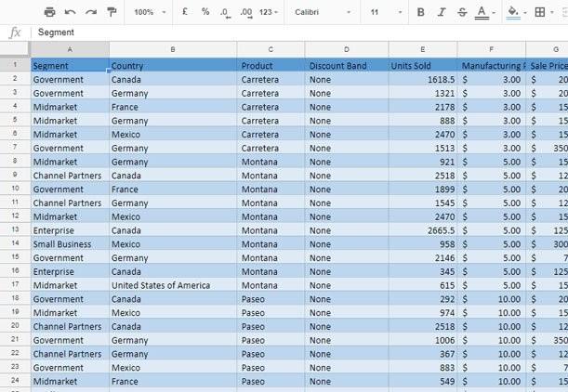Toggle Italic formatting
Viewport: 568px width, 392px height.
coord(442,12)
